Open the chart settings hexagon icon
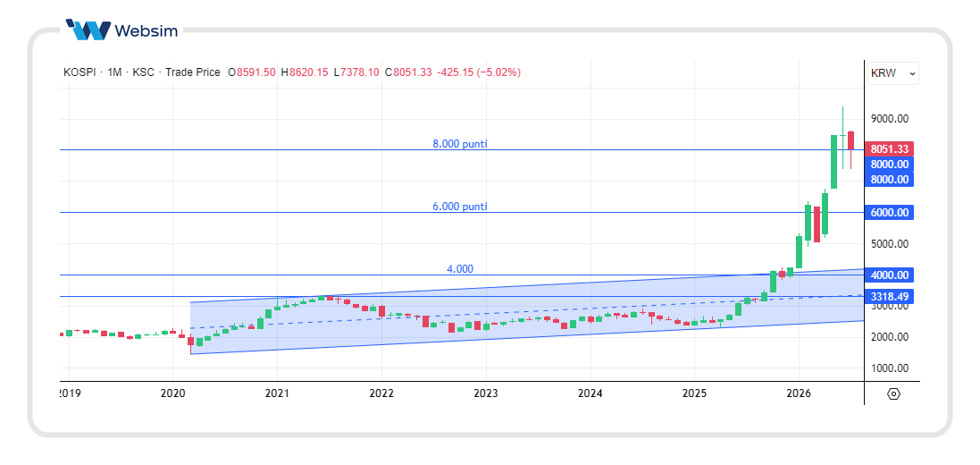The height and width of the screenshot is (465, 980). pyautogui.click(x=893, y=393)
